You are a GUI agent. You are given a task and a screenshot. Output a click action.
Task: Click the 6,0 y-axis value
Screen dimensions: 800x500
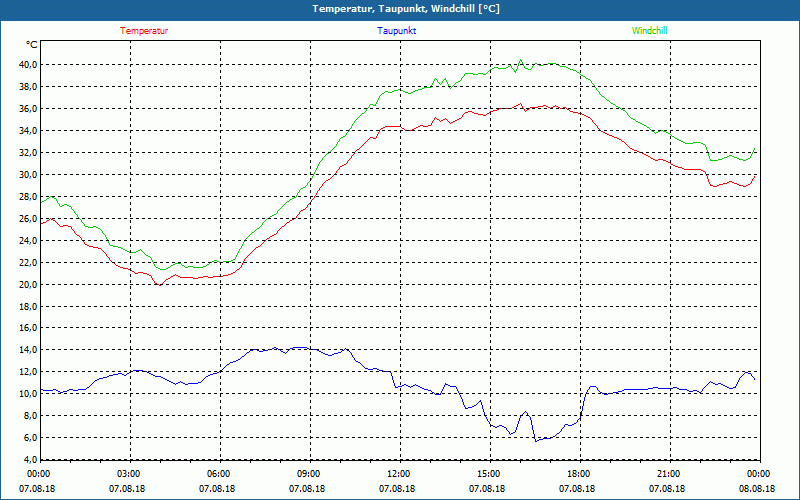coord(30,438)
